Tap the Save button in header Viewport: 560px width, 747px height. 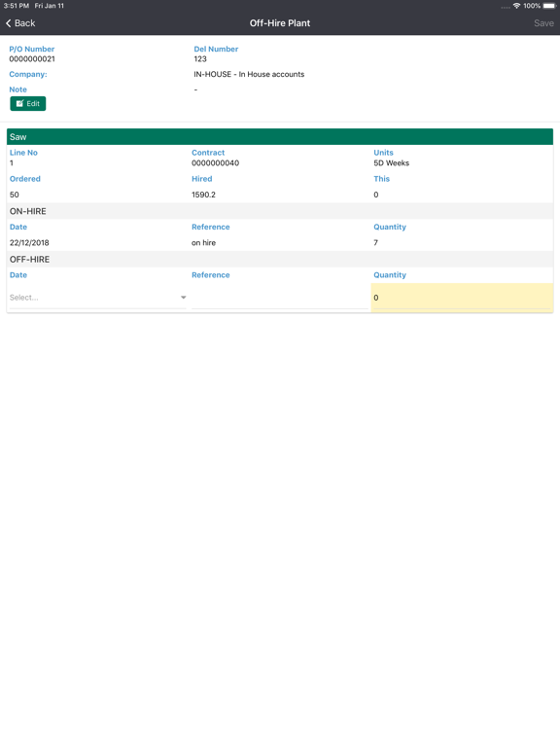coord(543,23)
